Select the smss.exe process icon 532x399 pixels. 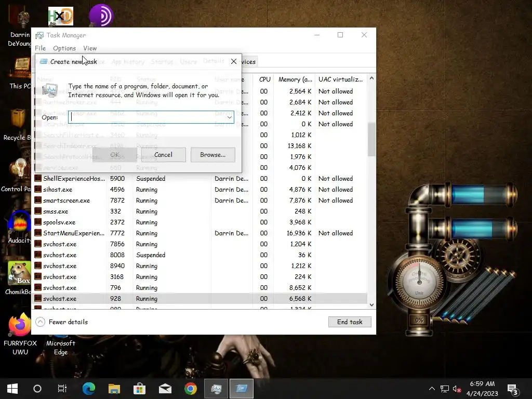(x=38, y=211)
